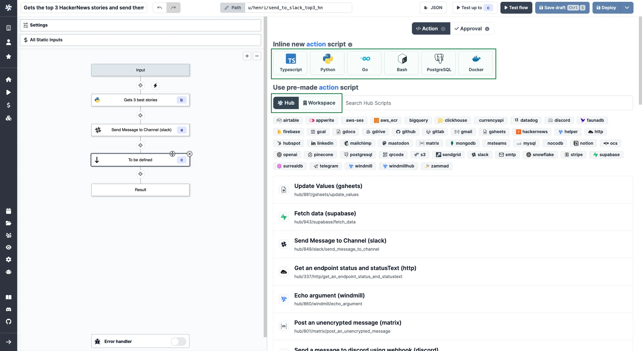Pick Fetch data (supabase) script

coord(453,217)
